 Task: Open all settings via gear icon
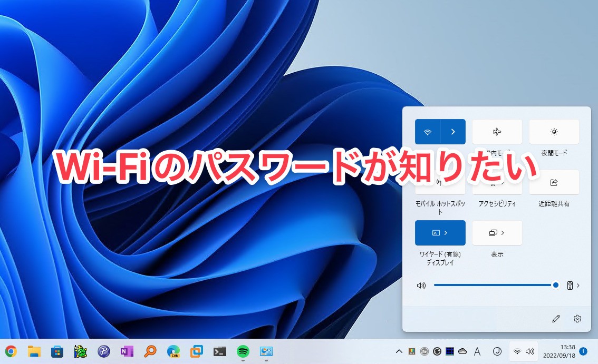(x=577, y=319)
